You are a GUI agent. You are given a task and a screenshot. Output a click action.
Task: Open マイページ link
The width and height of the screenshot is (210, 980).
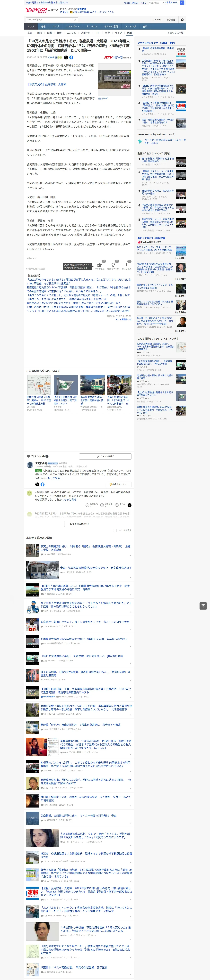click(157, 19)
